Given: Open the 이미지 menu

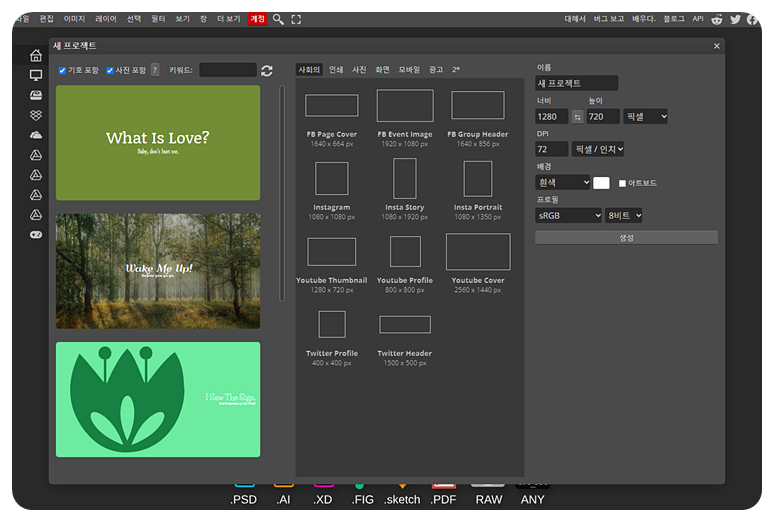Looking at the screenshot, I should point(74,19).
